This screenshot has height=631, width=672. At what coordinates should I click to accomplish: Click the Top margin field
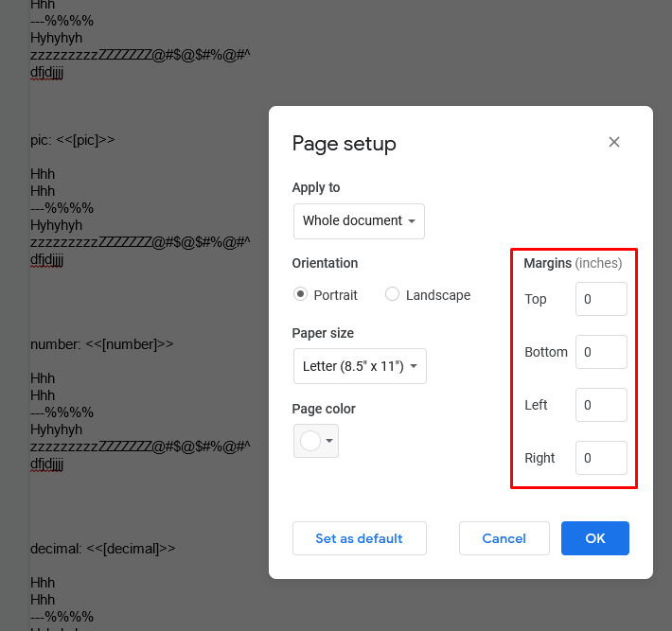point(601,299)
